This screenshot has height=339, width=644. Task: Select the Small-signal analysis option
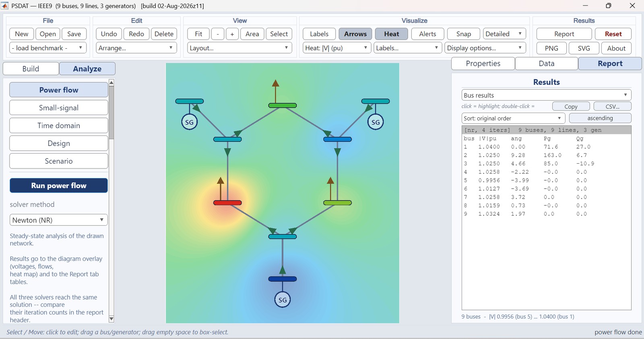pos(59,108)
